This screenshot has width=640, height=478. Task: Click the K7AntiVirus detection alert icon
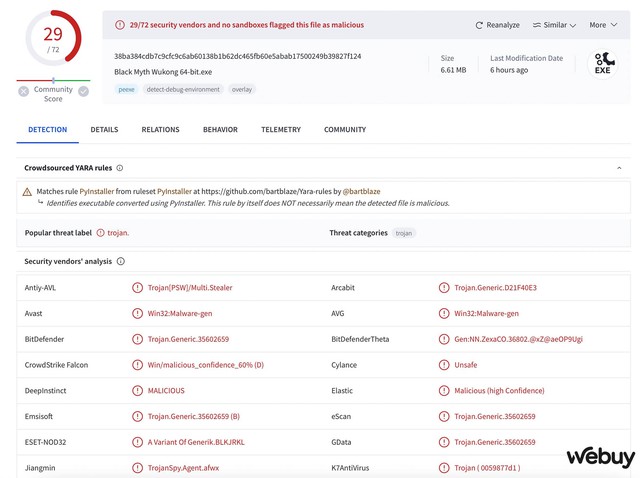[444, 468]
